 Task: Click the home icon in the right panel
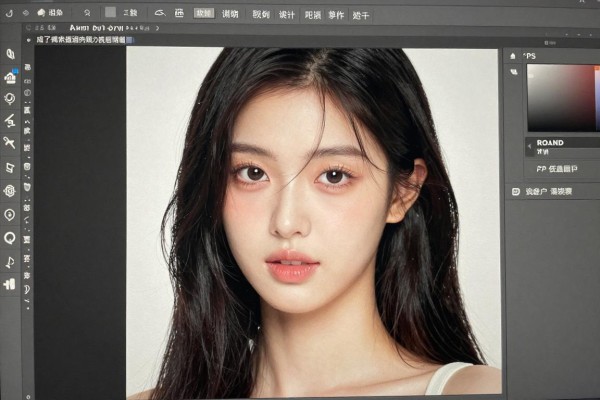point(513,56)
